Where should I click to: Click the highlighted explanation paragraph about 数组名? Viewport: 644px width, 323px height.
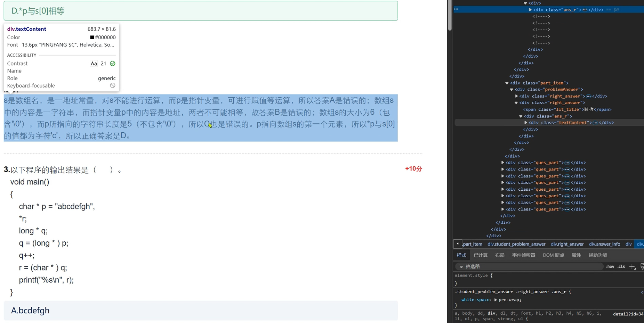[201, 118]
